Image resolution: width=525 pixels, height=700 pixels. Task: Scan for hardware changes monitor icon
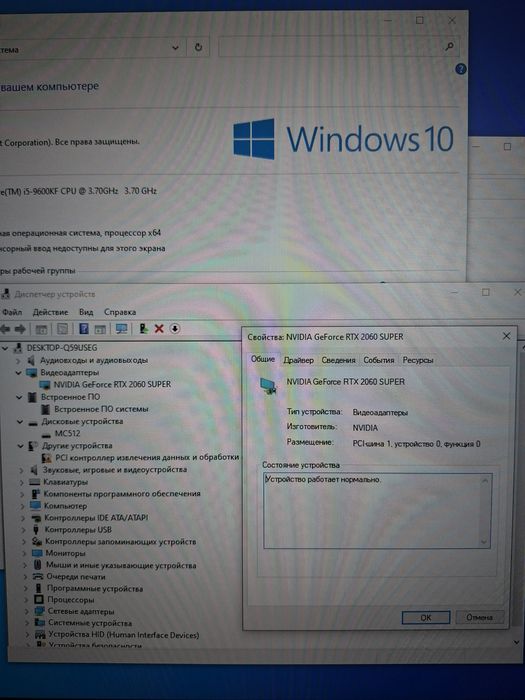121,329
